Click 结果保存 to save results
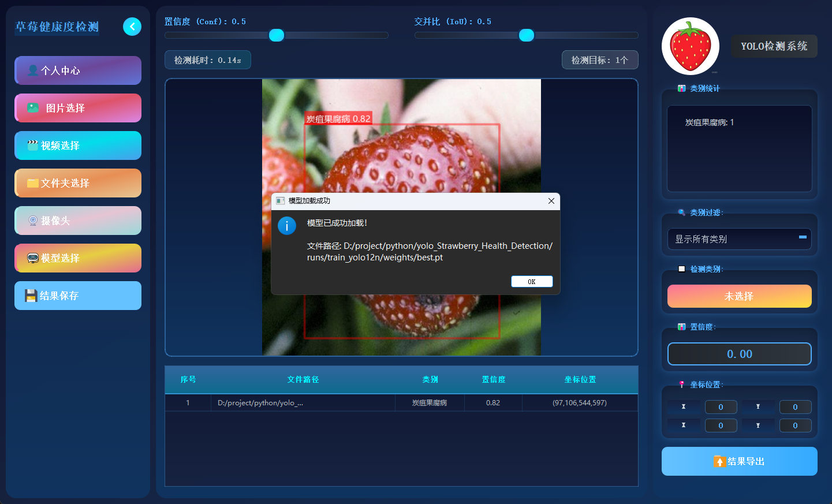Screen dimensions: 832x504 tap(78, 296)
